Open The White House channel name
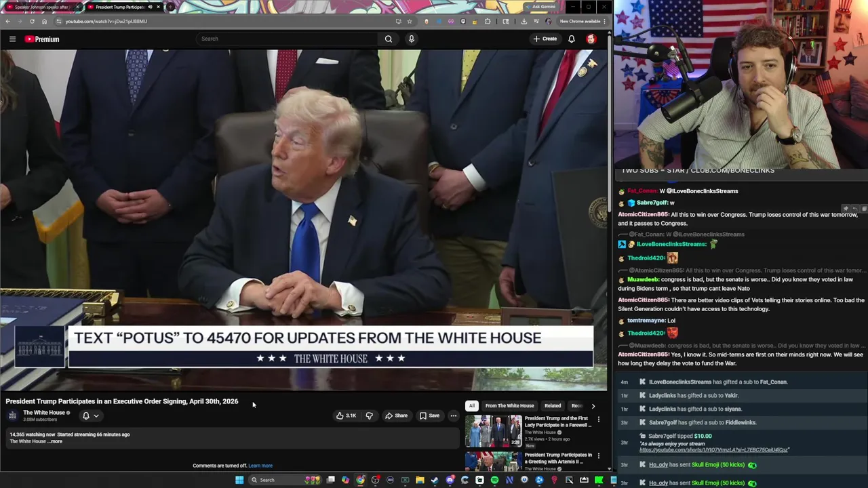This screenshot has height=488, width=868. pos(44,413)
